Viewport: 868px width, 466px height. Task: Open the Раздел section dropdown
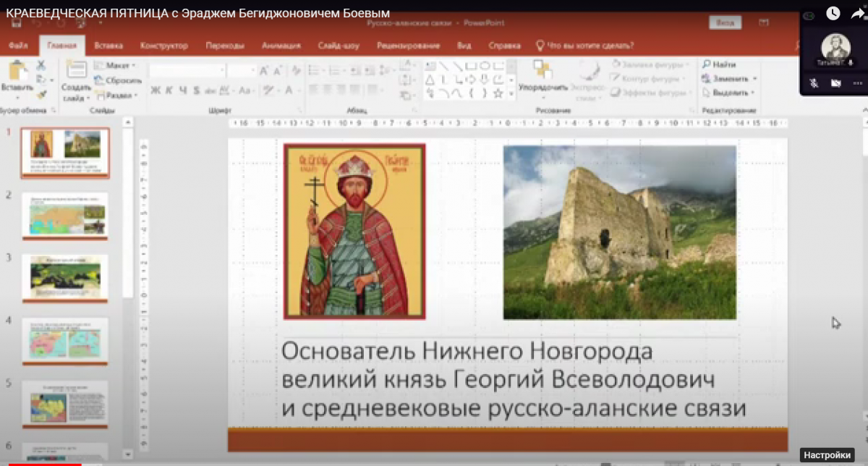115,95
